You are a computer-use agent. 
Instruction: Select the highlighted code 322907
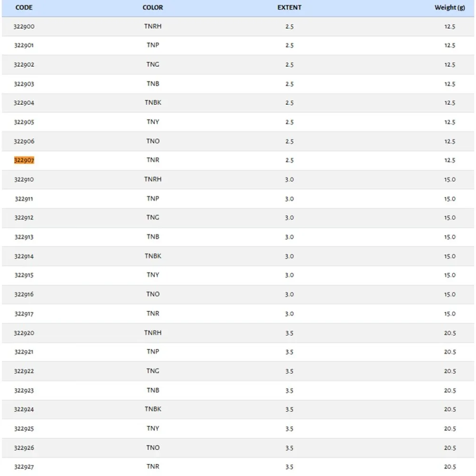pyautogui.click(x=24, y=160)
